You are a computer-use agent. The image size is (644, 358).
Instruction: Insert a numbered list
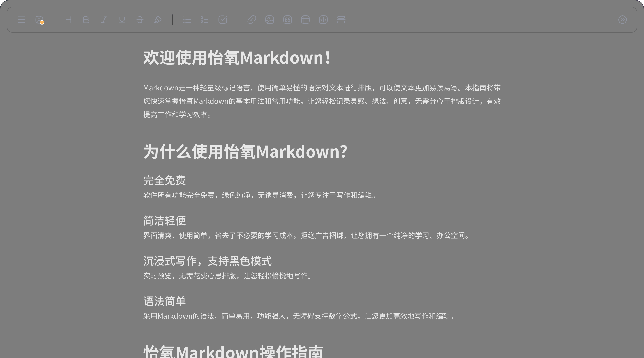point(205,20)
